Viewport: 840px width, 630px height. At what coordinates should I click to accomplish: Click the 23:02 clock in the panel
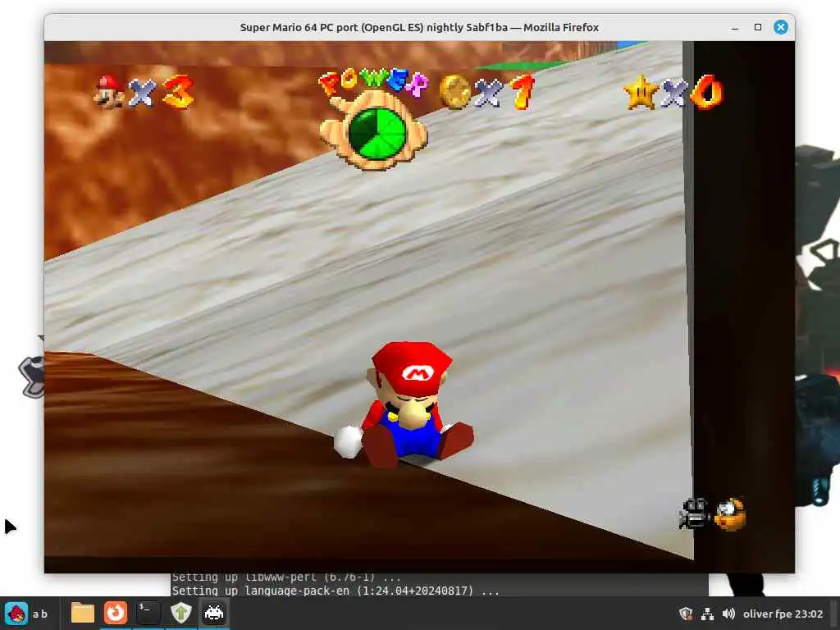pos(809,614)
